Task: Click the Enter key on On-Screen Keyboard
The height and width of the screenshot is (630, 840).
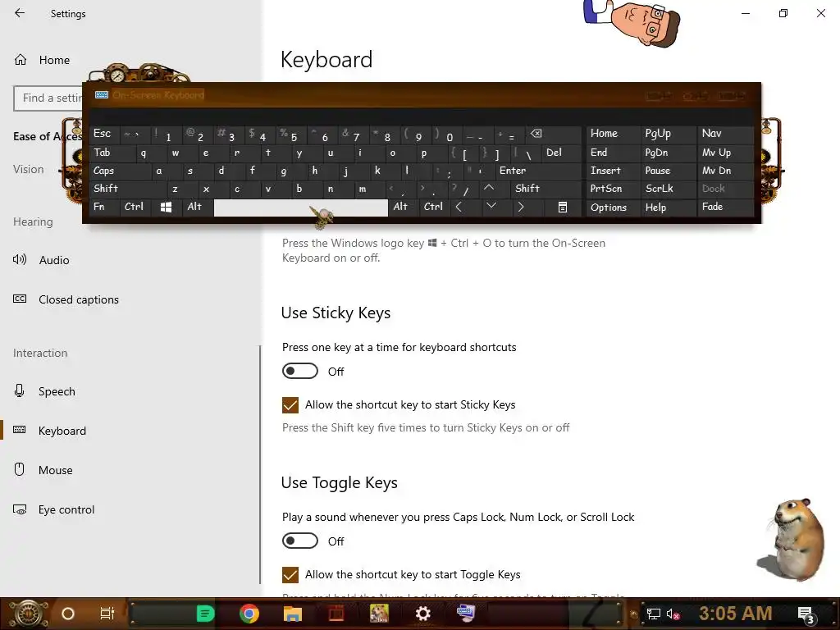Action: tap(539, 171)
